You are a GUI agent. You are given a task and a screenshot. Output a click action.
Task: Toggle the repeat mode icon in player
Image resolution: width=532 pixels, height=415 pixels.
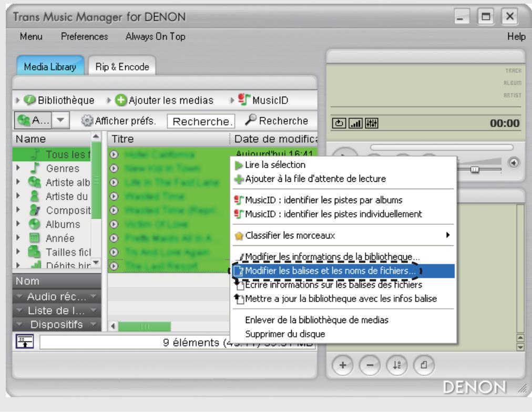339,123
